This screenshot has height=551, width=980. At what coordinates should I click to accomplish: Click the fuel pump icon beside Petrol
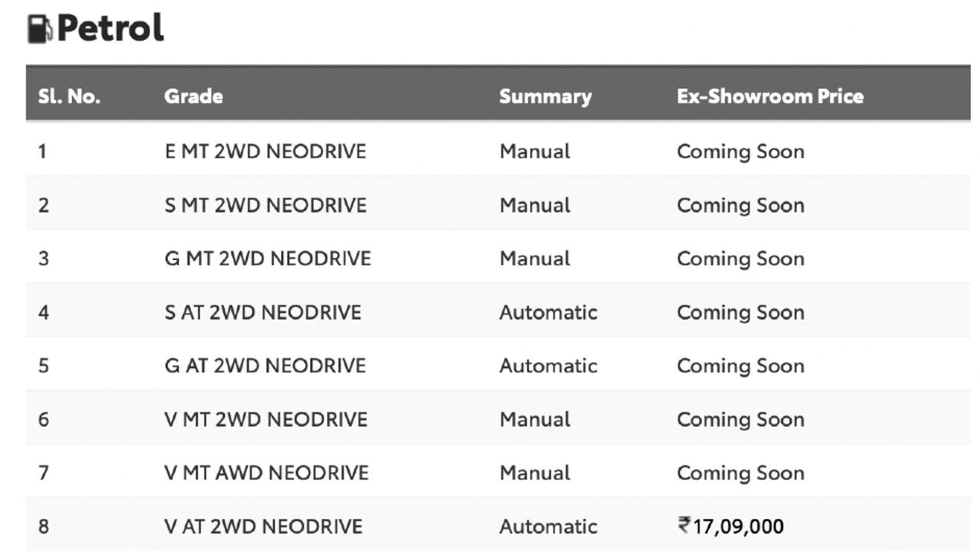[41, 29]
